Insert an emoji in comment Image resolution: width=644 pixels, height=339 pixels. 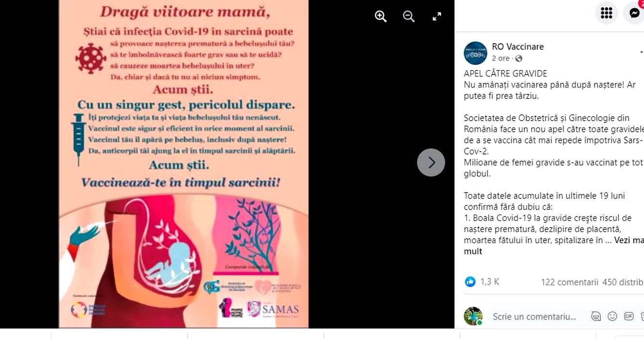[613, 317]
